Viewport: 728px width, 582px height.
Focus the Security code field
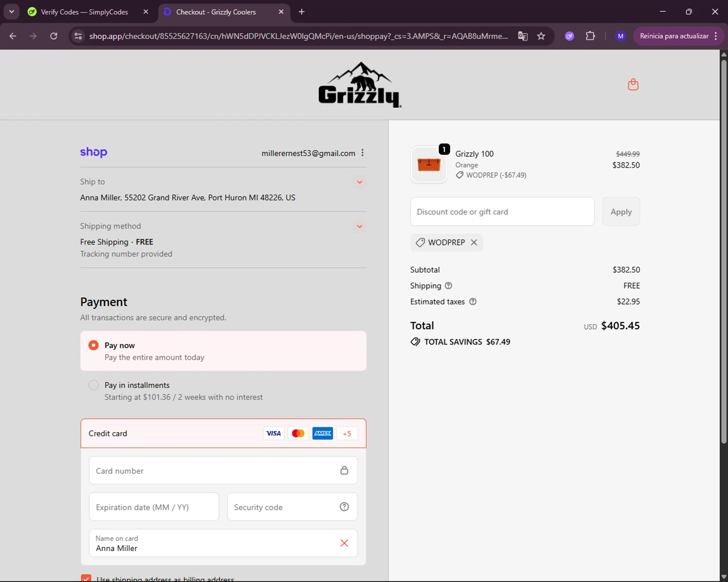(x=292, y=507)
